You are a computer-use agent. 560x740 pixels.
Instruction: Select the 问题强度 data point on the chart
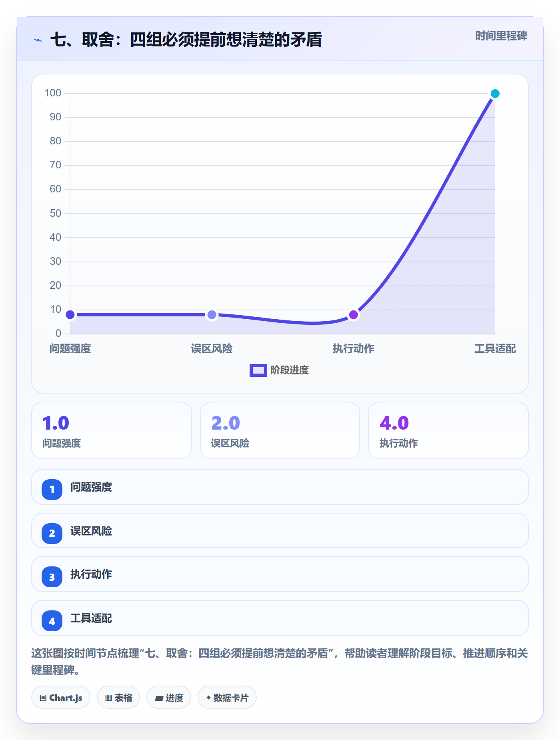(70, 315)
